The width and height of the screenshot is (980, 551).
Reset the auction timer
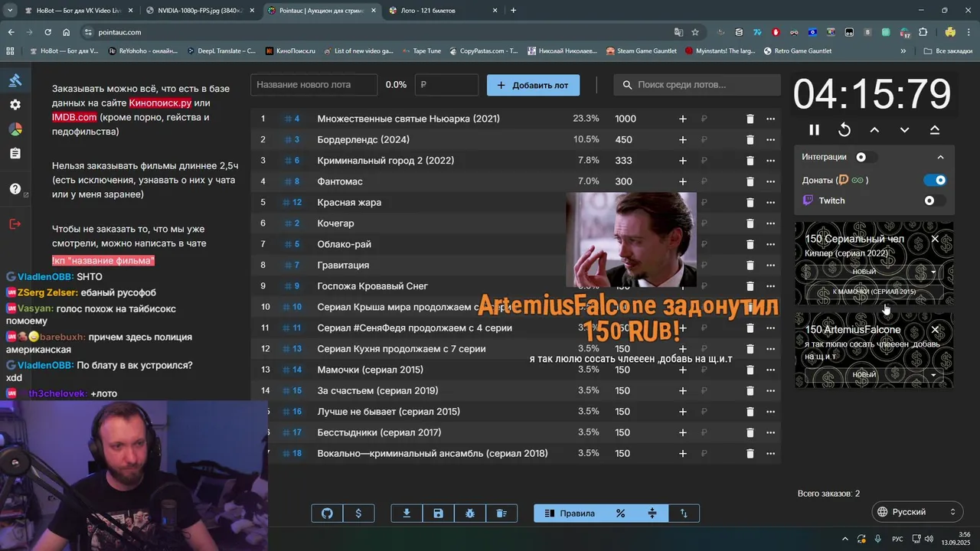(844, 130)
